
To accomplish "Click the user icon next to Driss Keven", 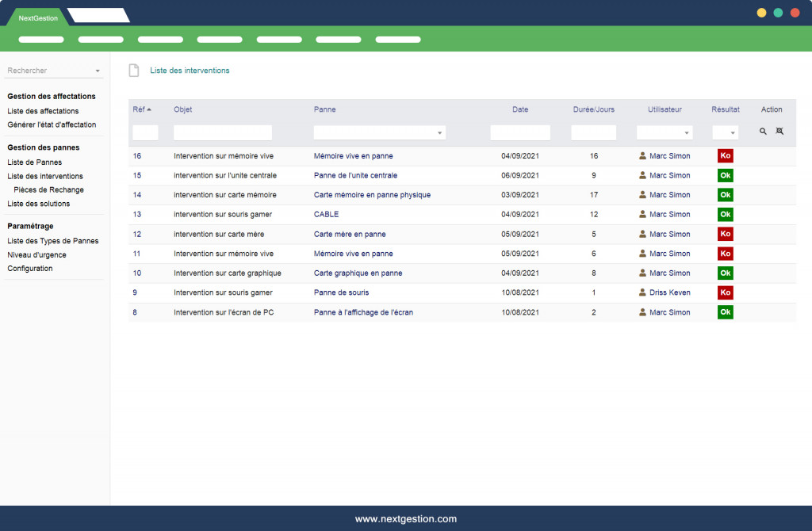I will [643, 292].
